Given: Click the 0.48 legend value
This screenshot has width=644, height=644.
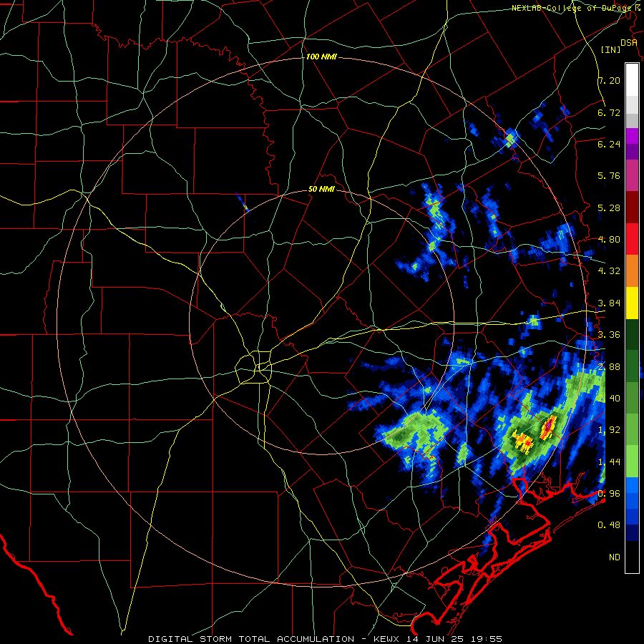Looking at the screenshot, I should tap(609, 525).
